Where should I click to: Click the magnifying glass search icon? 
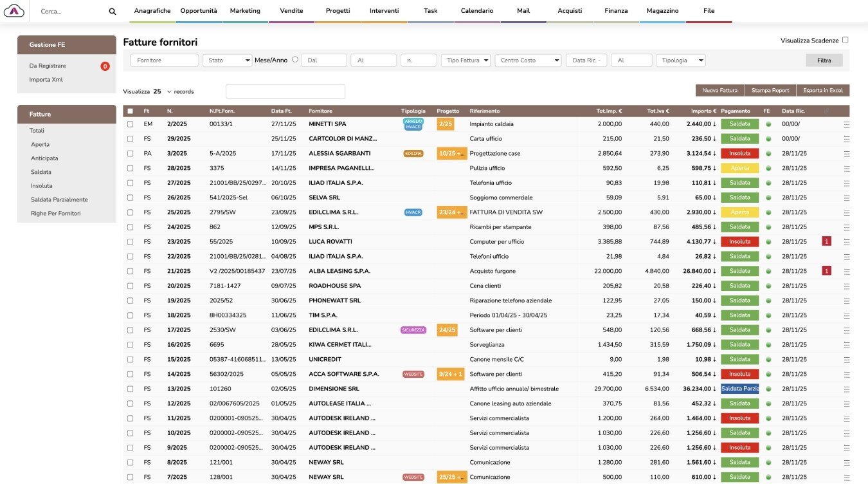tap(113, 12)
